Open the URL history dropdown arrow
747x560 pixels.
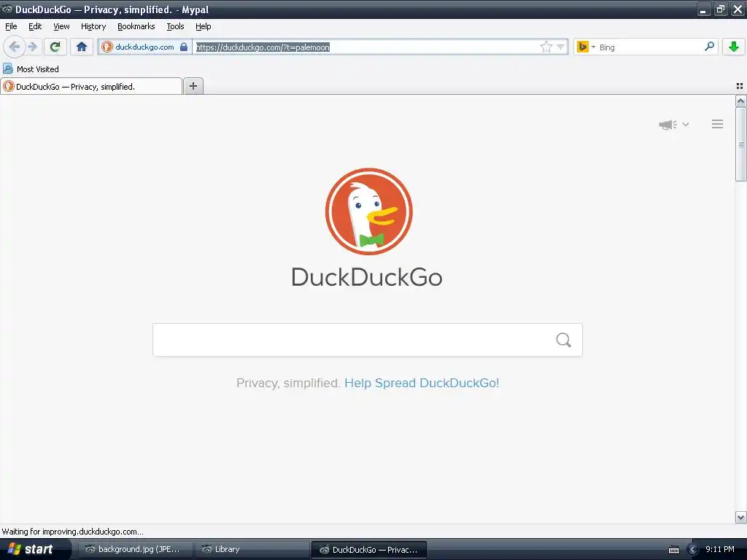(561, 47)
